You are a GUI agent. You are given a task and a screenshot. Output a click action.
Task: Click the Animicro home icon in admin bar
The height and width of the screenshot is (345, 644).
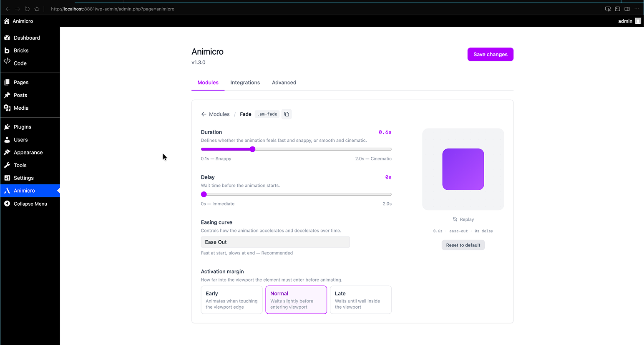tap(7, 21)
